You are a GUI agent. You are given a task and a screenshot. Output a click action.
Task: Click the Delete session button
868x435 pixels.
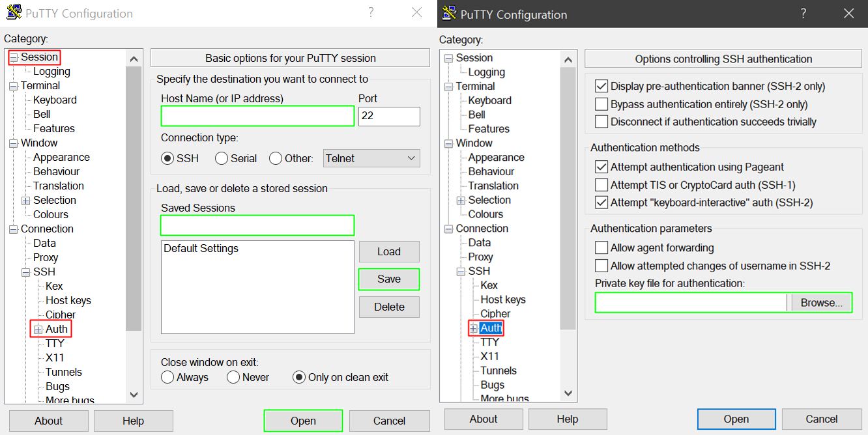pos(389,307)
